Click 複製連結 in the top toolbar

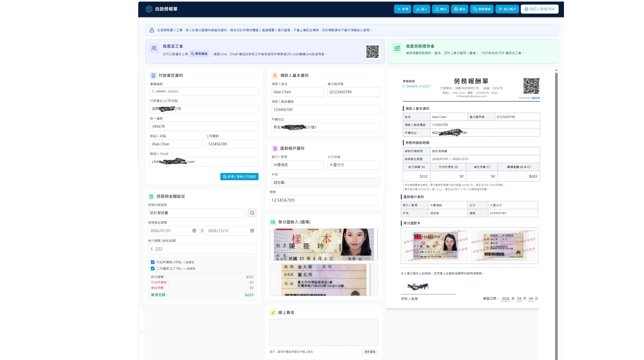tap(482, 9)
